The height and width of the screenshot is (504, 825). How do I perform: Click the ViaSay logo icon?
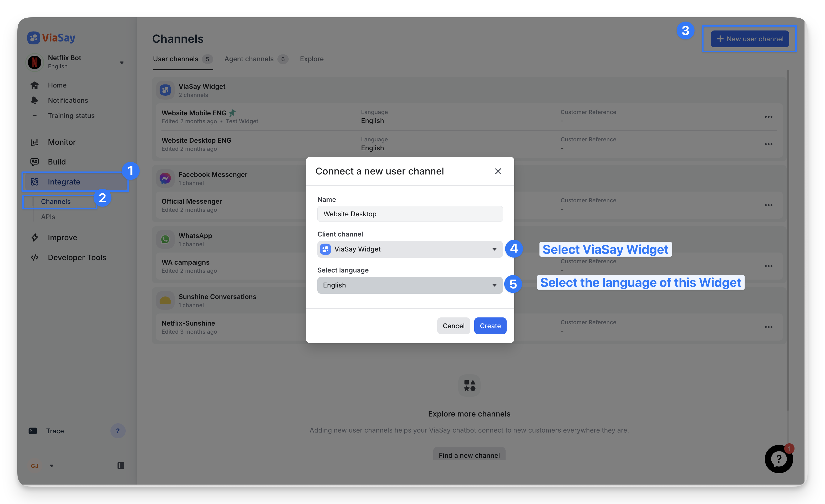point(33,38)
